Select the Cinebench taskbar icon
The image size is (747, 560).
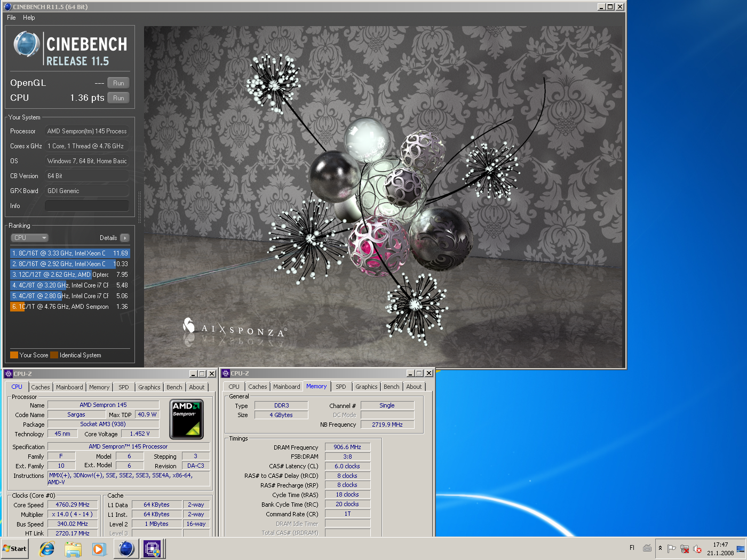coord(126,548)
